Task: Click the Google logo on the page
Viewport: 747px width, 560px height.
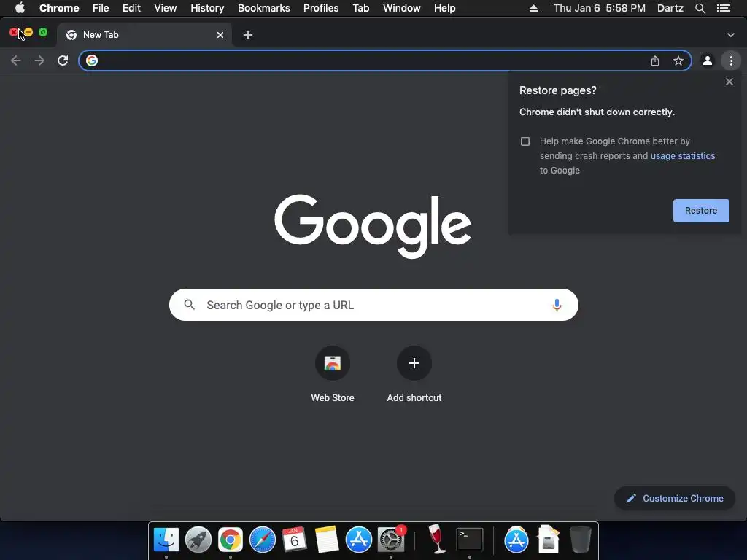Action: 373,226
